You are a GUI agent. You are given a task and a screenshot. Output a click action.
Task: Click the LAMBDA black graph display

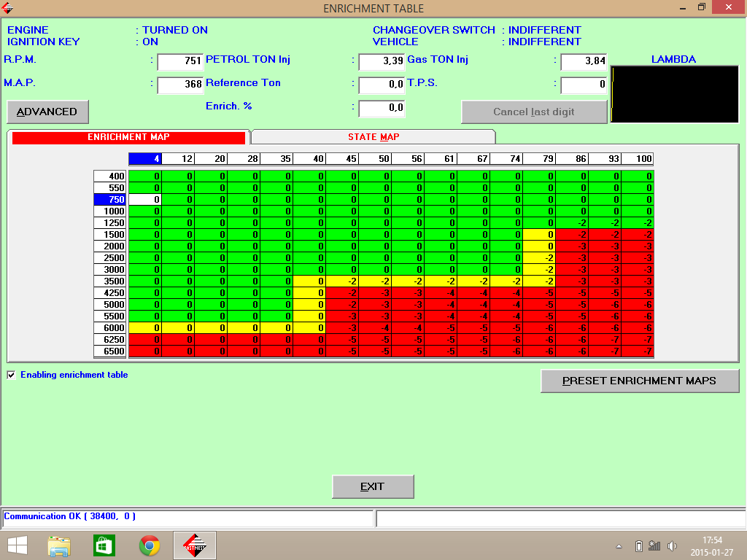(x=675, y=94)
